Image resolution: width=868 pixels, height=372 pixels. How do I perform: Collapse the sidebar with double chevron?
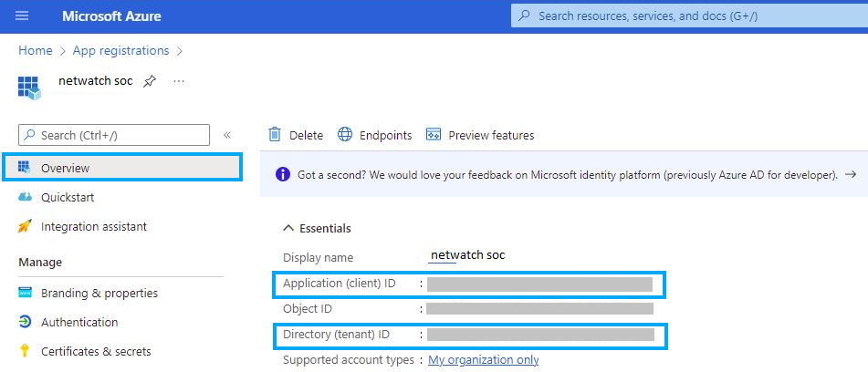pyautogui.click(x=227, y=135)
